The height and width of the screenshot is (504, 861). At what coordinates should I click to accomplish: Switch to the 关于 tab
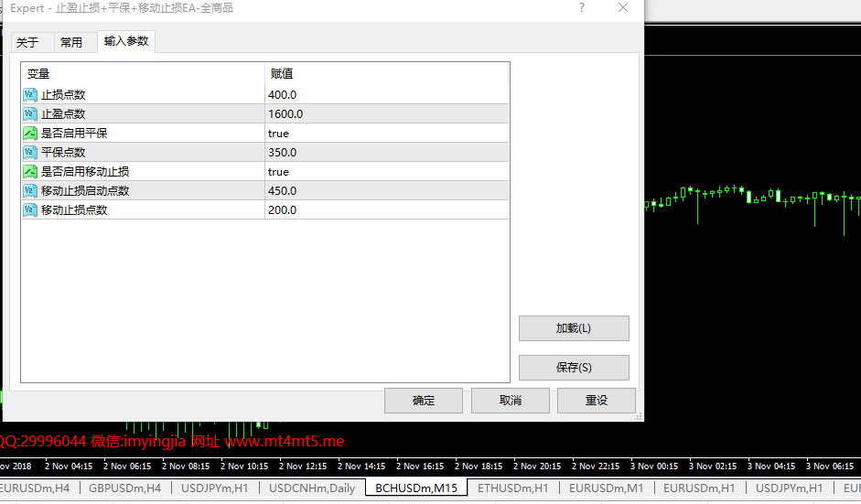click(27, 42)
